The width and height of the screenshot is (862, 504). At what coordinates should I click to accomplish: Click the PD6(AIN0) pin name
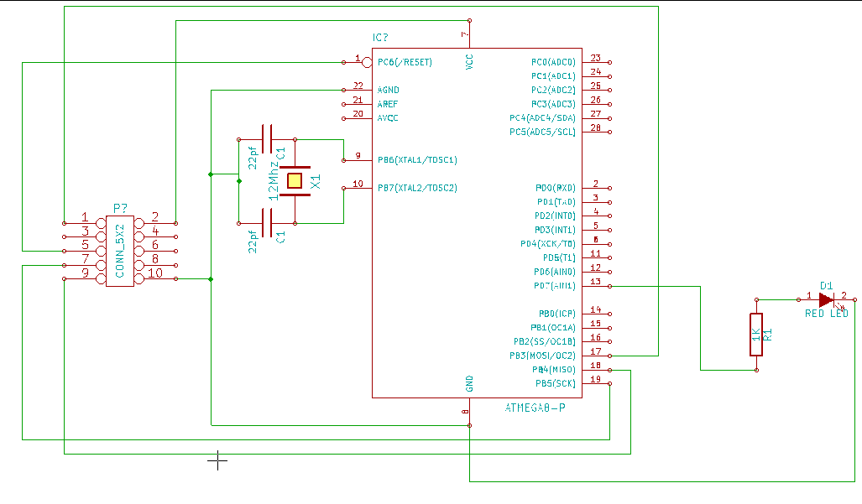[x=555, y=272]
